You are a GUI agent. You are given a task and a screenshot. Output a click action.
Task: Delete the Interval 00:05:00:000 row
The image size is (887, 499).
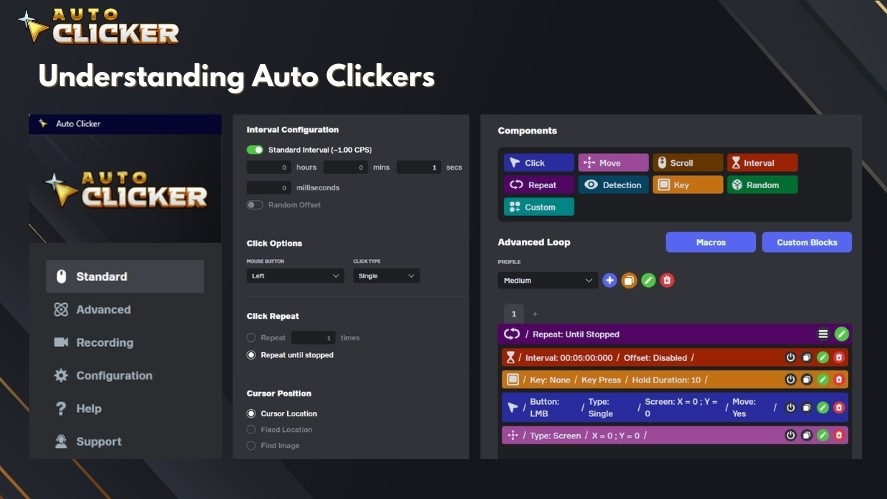point(839,358)
